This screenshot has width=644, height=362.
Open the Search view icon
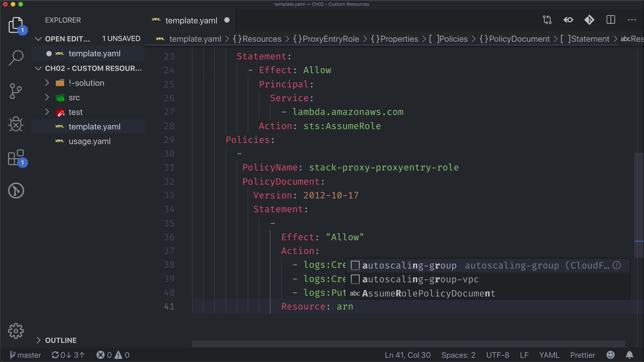pos(16,58)
